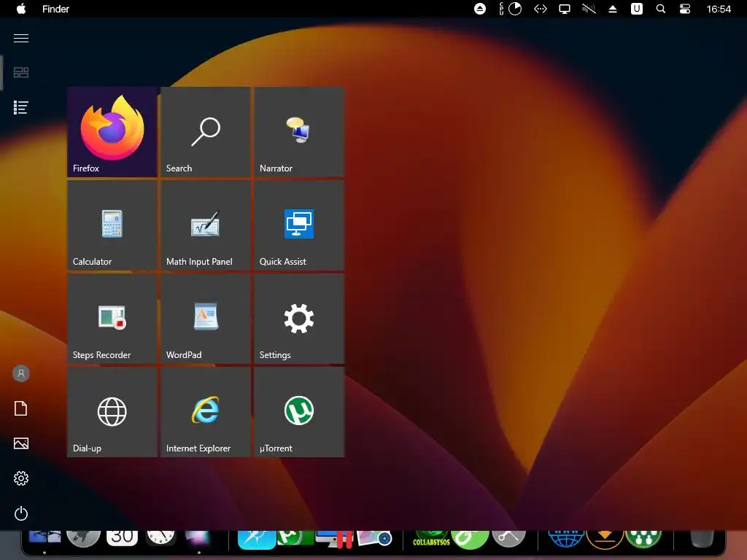
Task: Open the U input source menu
Action: [x=636, y=9]
